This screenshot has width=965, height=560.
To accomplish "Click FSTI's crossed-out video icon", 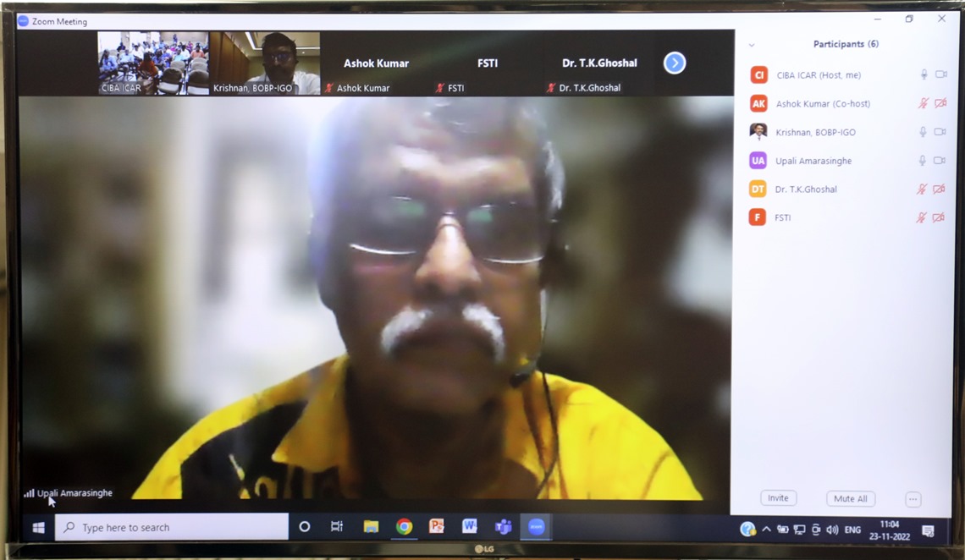I will [x=938, y=217].
